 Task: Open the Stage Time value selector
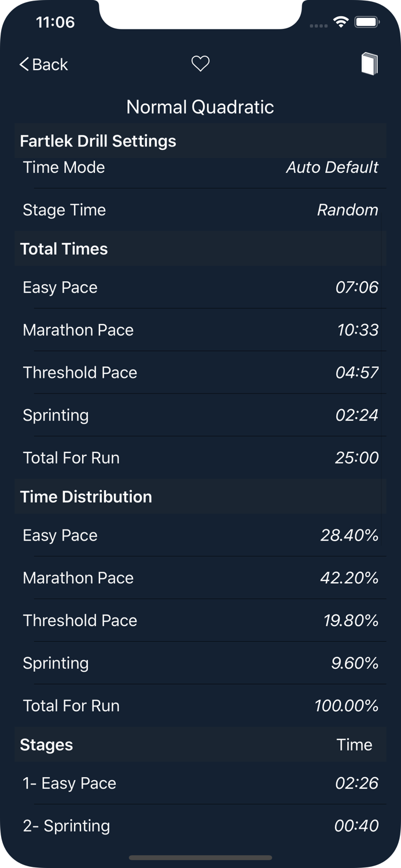348,210
